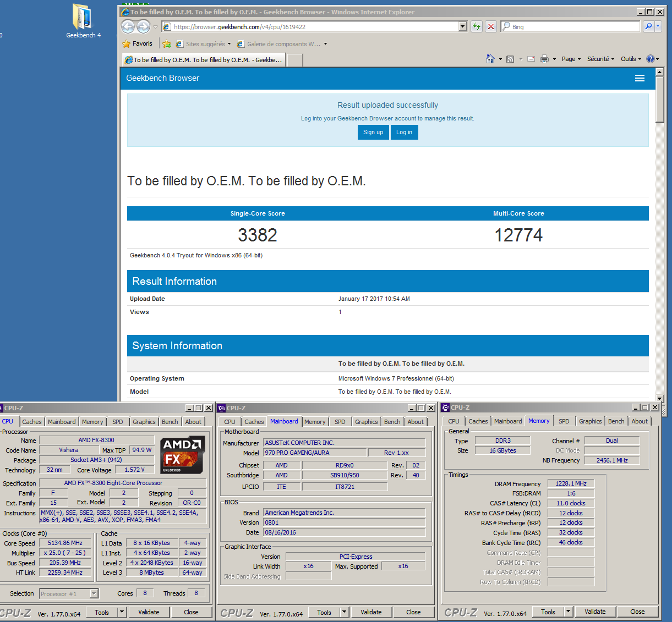Open the Geekbench 4 desktop folder

click(x=83, y=21)
